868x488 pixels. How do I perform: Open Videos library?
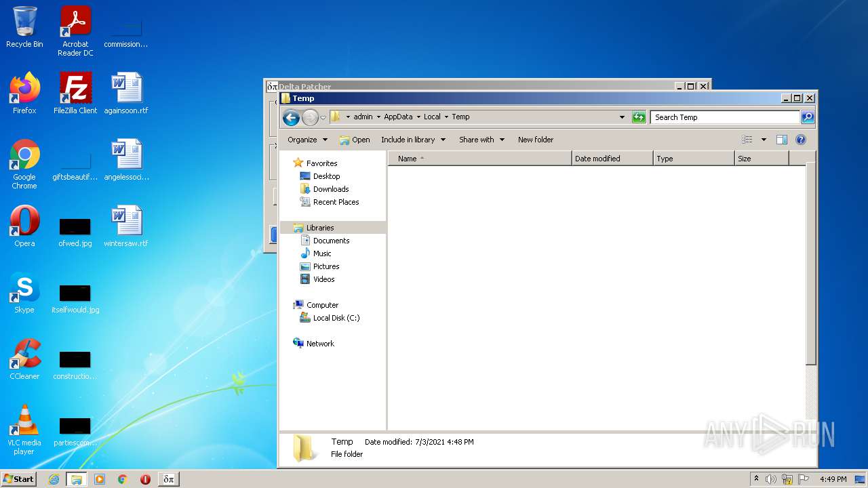click(323, 279)
